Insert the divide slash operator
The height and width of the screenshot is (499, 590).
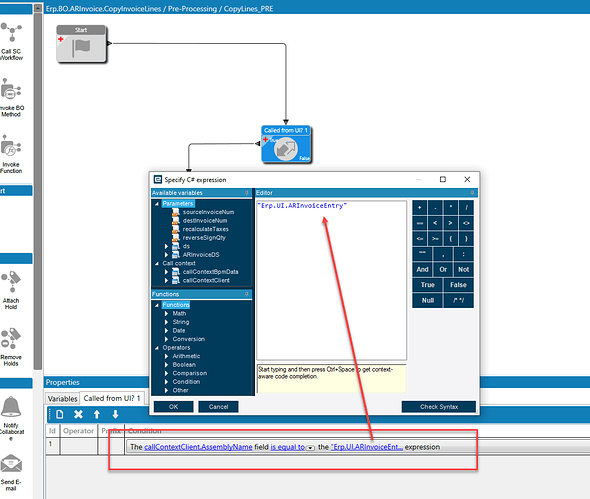tap(466, 208)
